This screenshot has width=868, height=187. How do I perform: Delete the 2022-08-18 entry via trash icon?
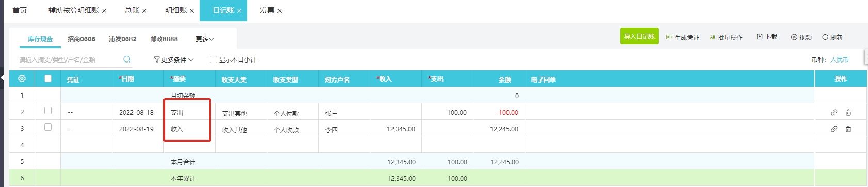[848, 112]
